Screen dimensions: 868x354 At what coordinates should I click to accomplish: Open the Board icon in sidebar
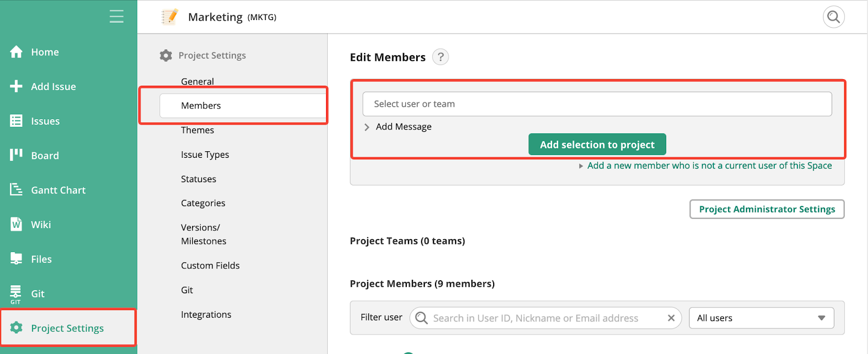pos(16,155)
